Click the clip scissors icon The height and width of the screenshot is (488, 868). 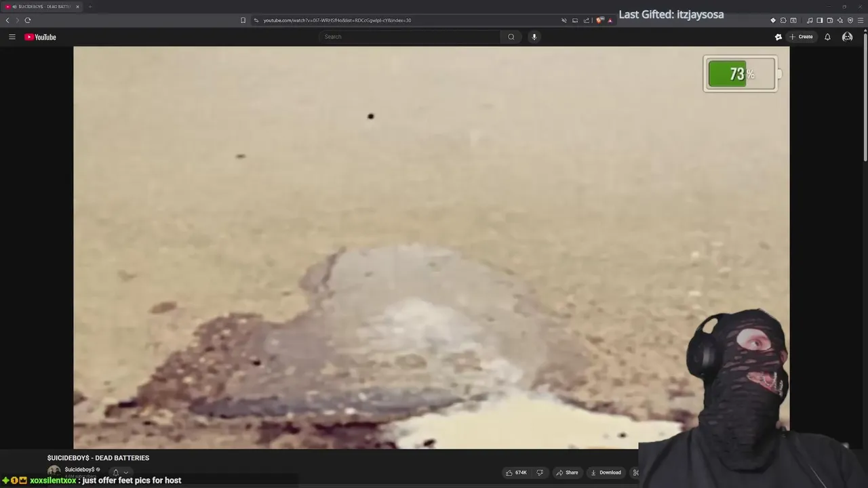point(635,472)
